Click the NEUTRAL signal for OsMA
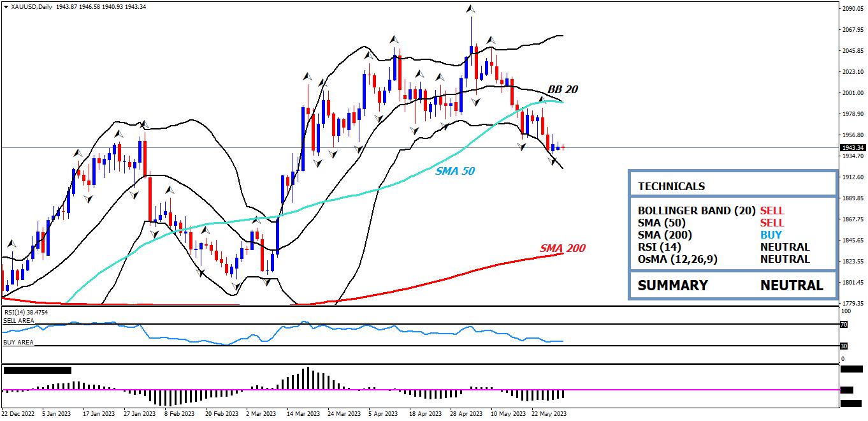Screen dimensions: 868x421 point(785,259)
